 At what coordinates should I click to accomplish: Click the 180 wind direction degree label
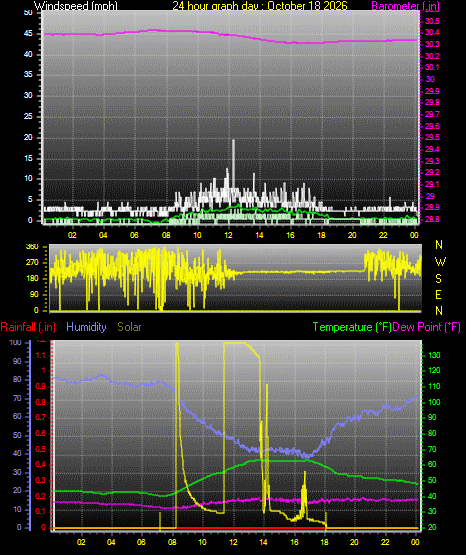pos(33,279)
